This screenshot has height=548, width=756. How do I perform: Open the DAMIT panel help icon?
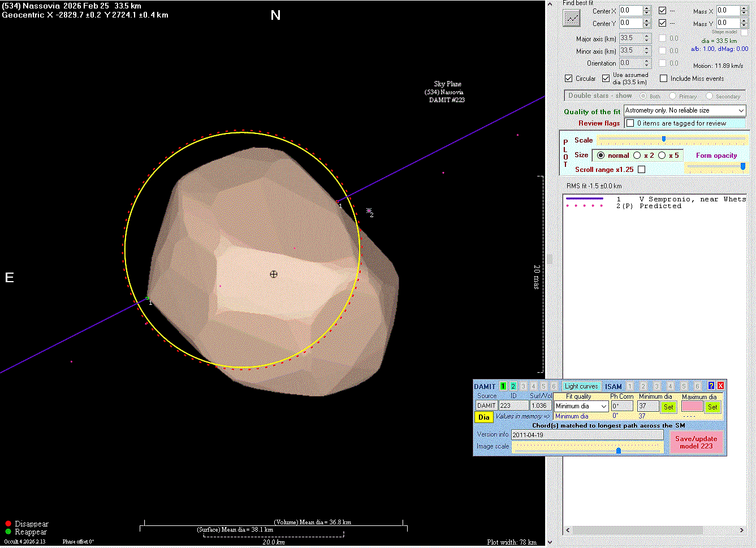(711, 386)
